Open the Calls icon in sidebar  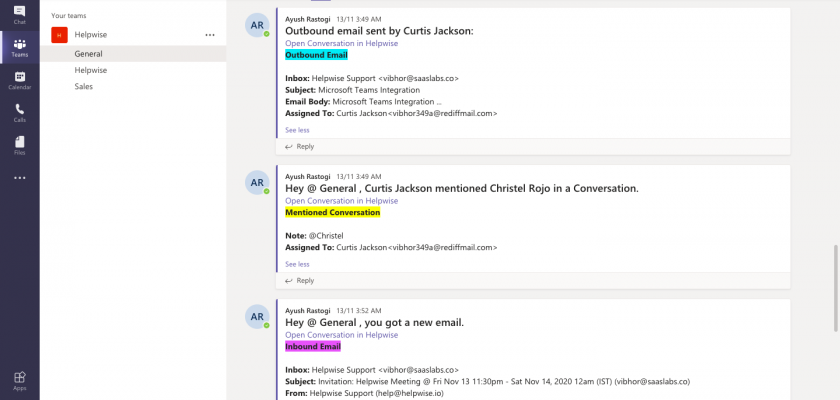[19, 112]
